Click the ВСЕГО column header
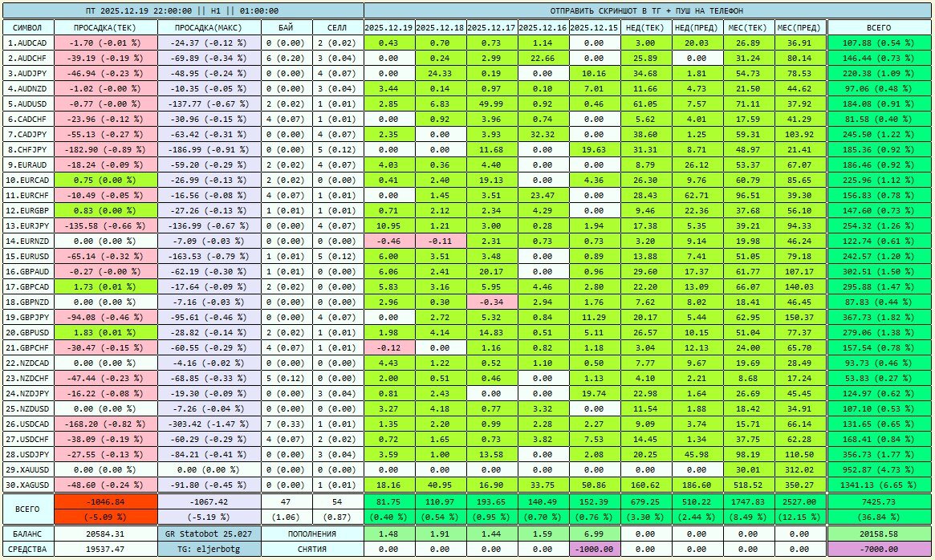935x560 pixels. [879, 27]
